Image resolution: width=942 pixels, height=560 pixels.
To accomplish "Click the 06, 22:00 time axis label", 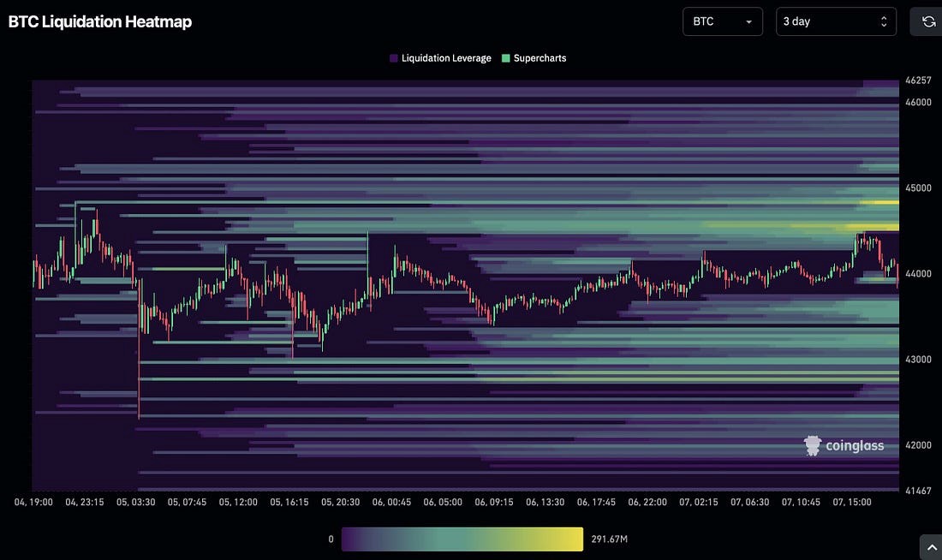I will coord(647,503).
